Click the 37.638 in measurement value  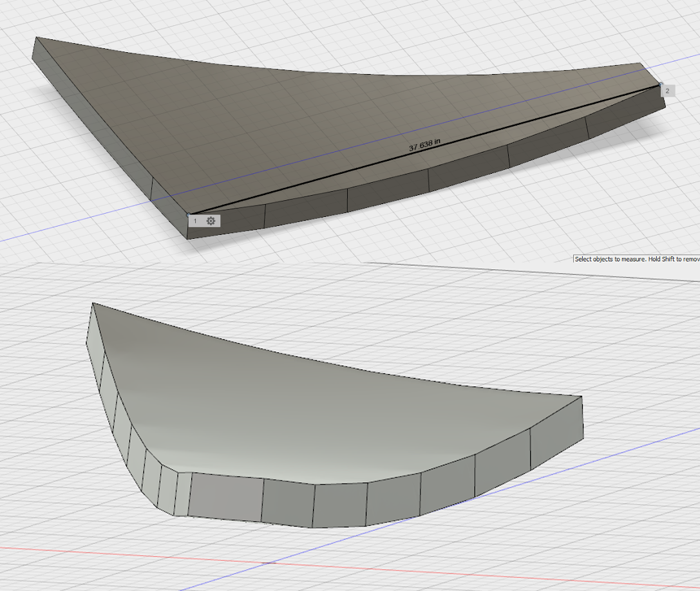pyautogui.click(x=424, y=145)
